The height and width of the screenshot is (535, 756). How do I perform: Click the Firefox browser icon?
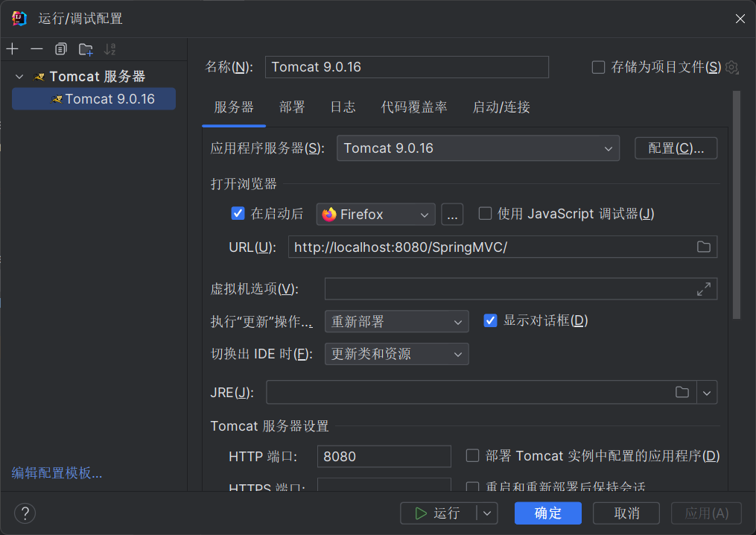coord(329,214)
